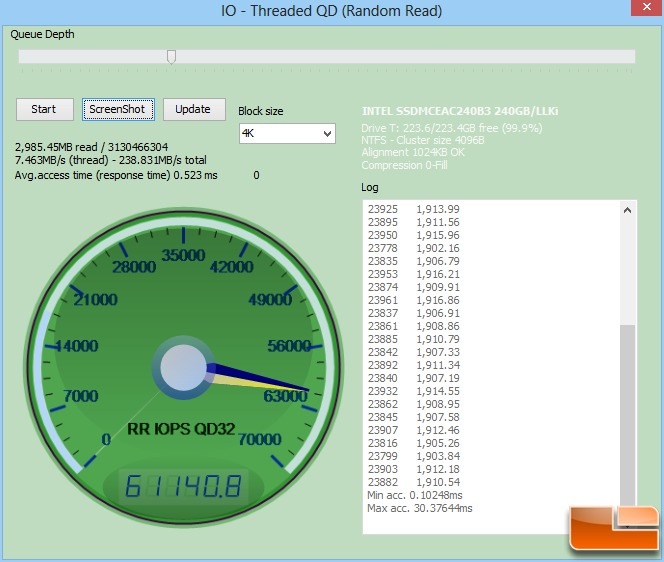
Task: Click the Max acc. 30.37644ms line
Action: pos(420,508)
